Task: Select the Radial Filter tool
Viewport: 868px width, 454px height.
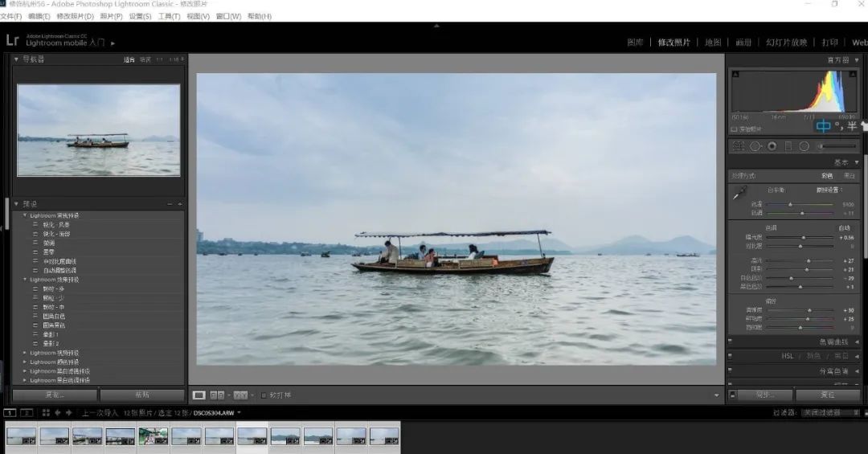Action: point(805,146)
